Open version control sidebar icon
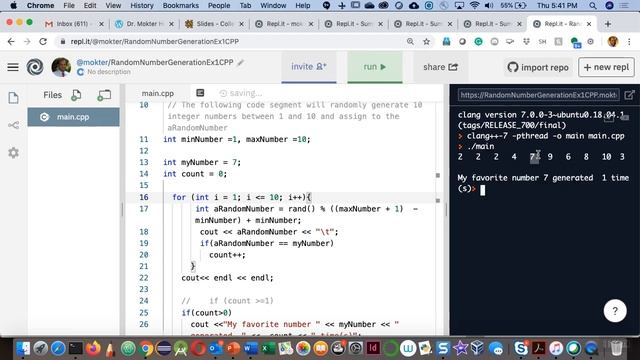 (13, 125)
